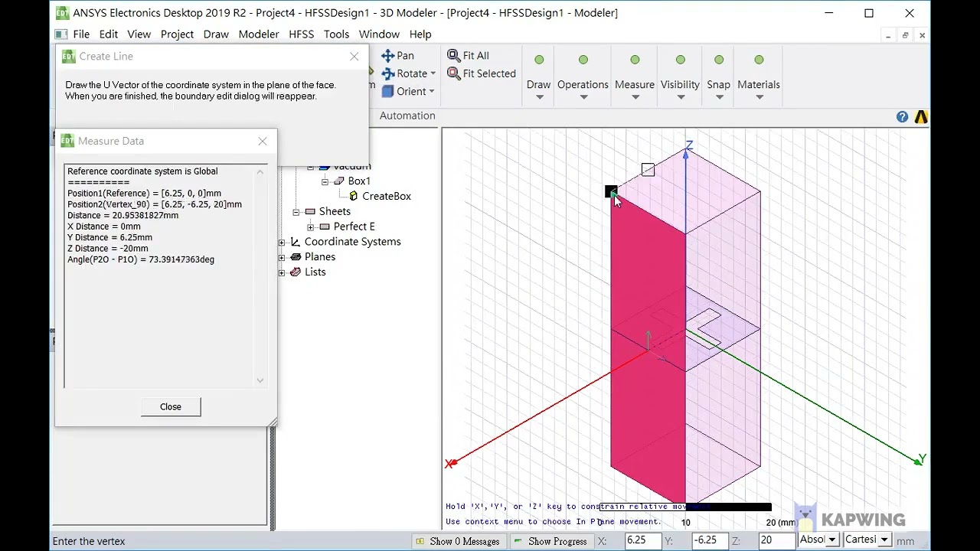Click the Show Progress button
980x551 pixels.
[x=552, y=541]
